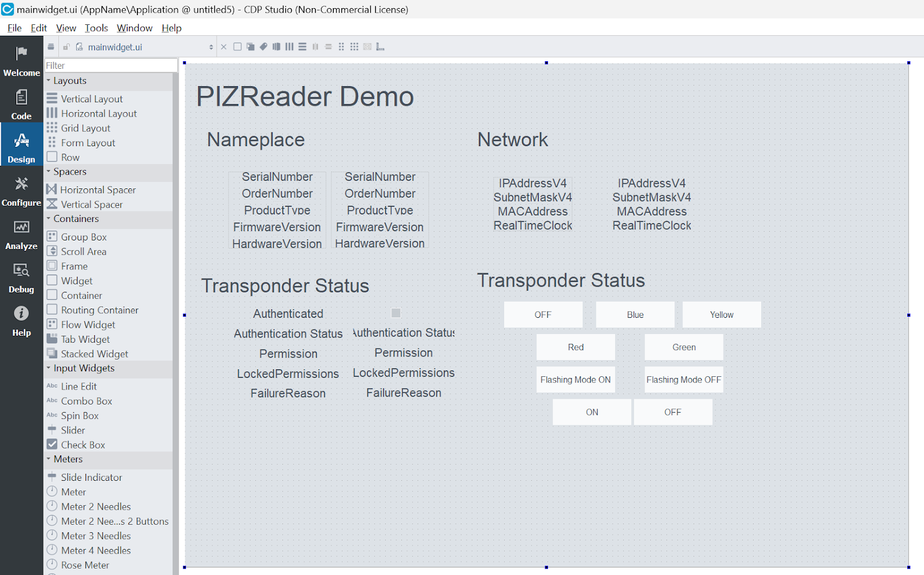Open the mainwidget.ui document dropdown
The height and width of the screenshot is (575, 924).
tap(211, 47)
